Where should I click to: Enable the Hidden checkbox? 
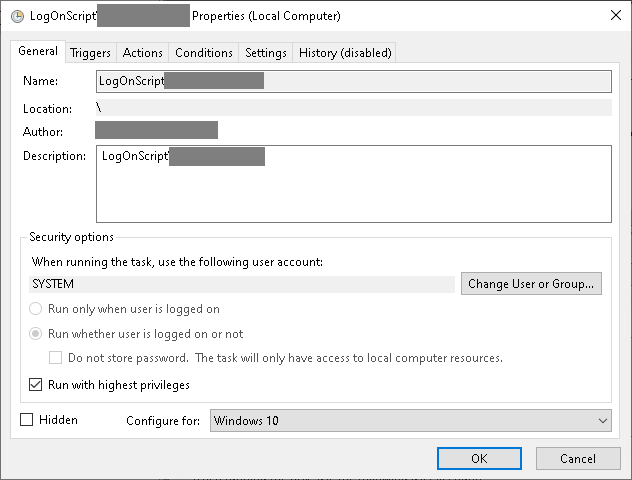[27, 420]
